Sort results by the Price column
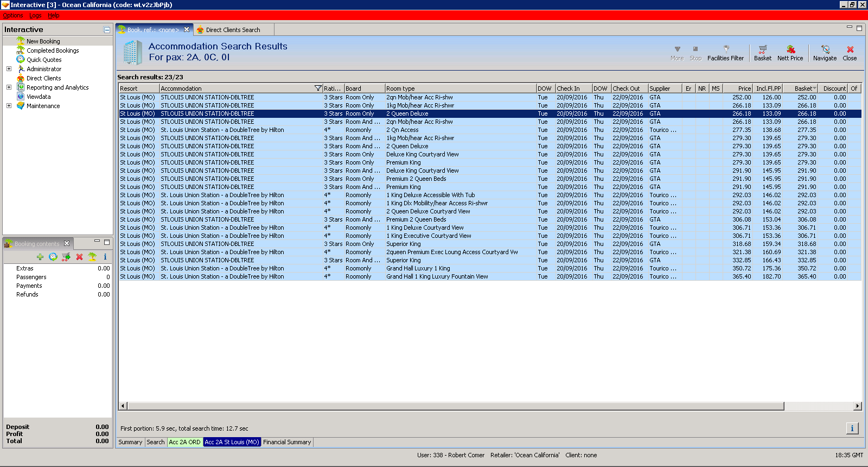Image resolution: width=868 pixels, height=467 pixels. tap(737, 89)
